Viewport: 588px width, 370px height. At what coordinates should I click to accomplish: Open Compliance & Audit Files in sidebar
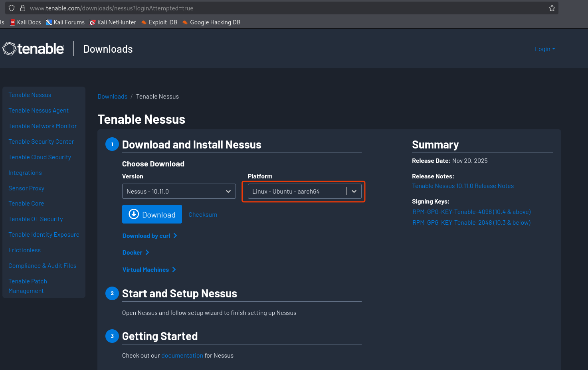point(43,265)
